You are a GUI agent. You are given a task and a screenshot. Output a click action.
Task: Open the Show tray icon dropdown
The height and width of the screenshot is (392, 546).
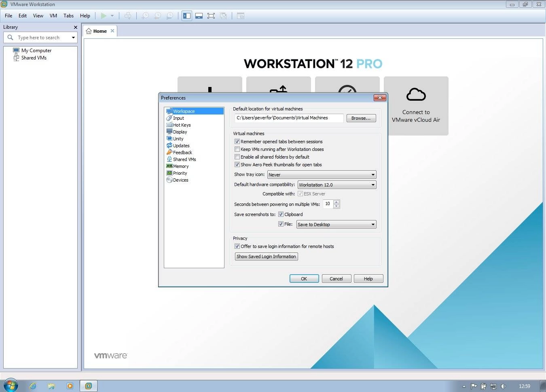click(x=322, y=175)
